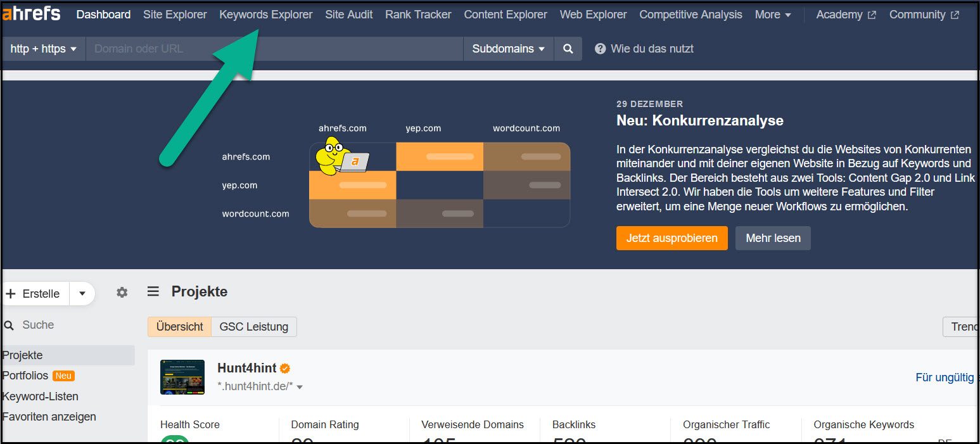Open Content Explorer

click(x=506, y=15)
